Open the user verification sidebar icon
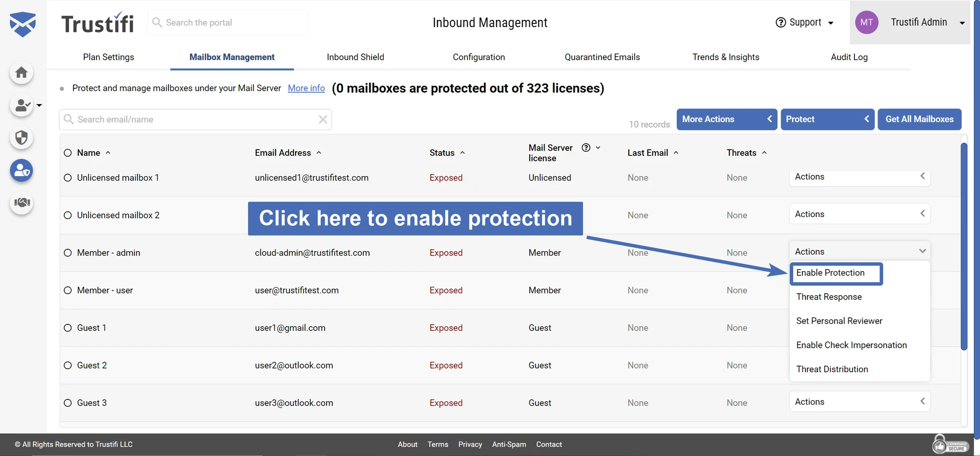Screen dimensions: 980x456 click(21, 106)
